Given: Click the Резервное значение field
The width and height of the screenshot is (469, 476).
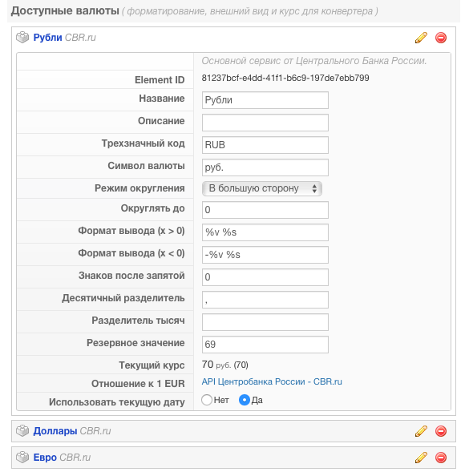Looking at the screenshot, I should pos(265,345).
